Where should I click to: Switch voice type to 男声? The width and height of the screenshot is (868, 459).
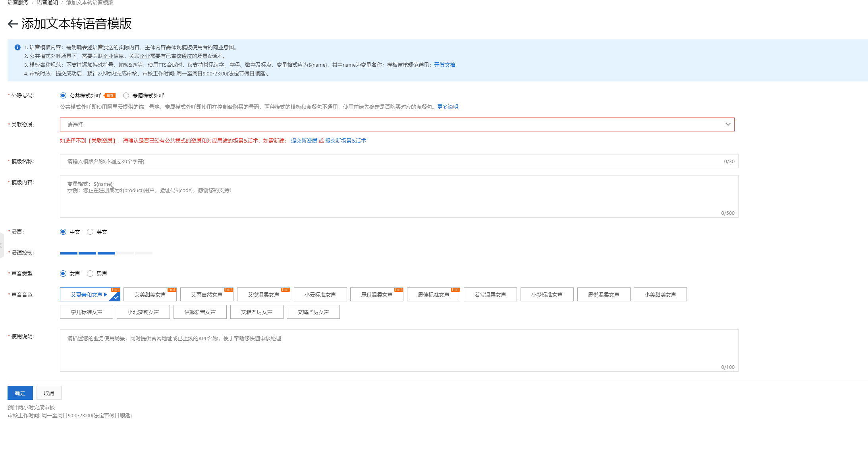click(x=90, y=274)
